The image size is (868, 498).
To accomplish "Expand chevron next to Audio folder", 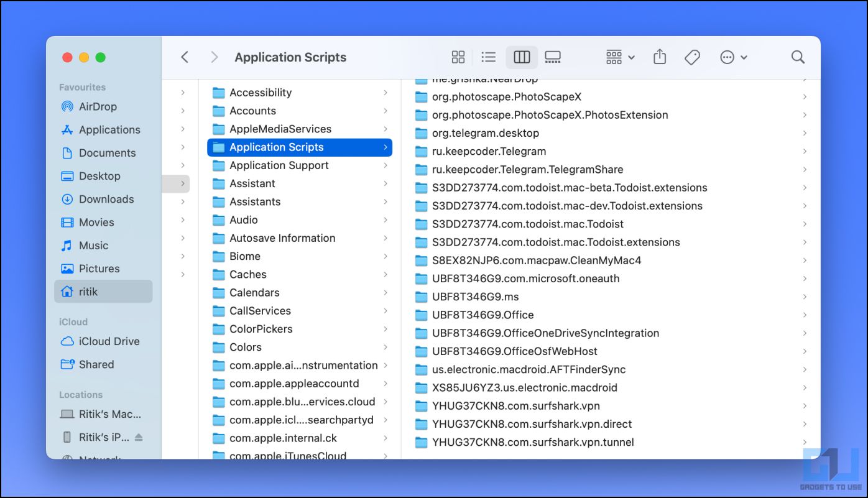I will (386, 219).
